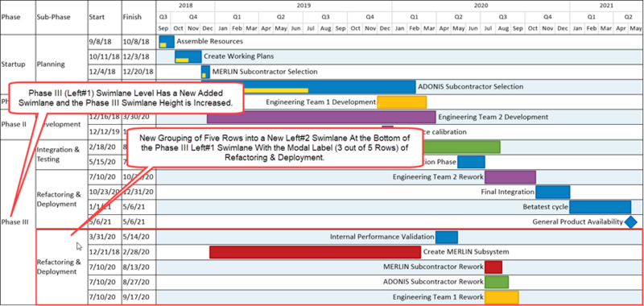
Task: Select the purple Engineering Team 2 Development bar
Action: pyautogui.click(x=321, y=117)
